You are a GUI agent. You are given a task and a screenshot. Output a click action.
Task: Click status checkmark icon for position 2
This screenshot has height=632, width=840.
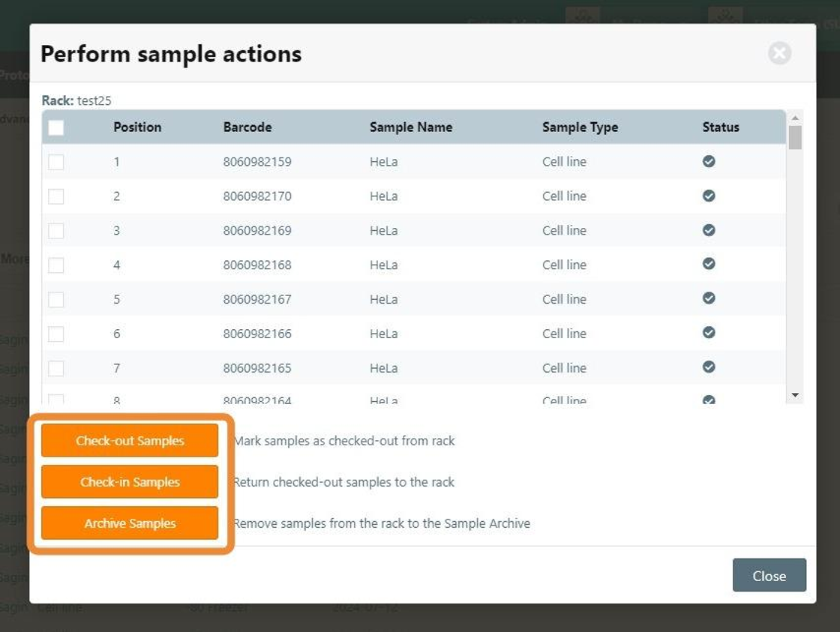pos(709,196)
